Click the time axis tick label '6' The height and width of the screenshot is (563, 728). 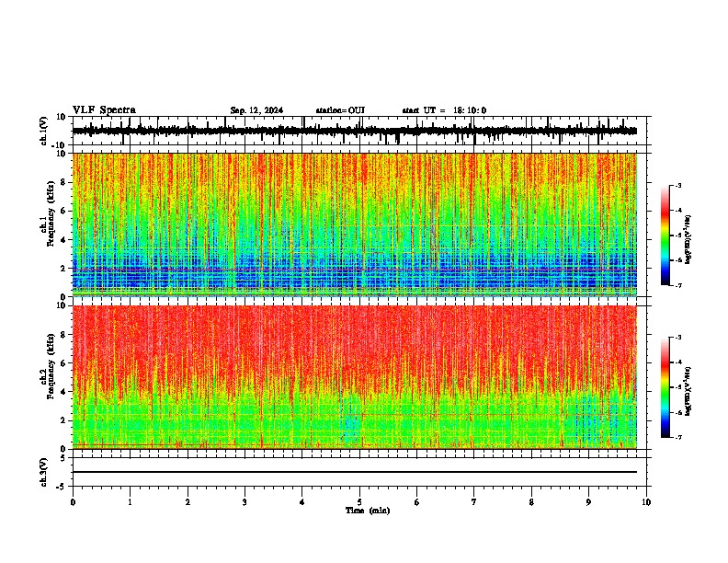(417, 502)
